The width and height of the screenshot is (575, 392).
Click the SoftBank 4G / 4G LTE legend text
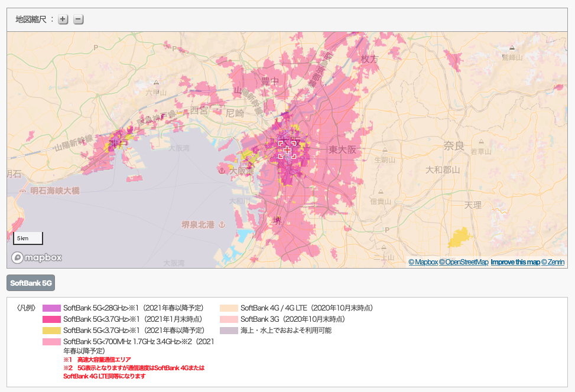307,308
